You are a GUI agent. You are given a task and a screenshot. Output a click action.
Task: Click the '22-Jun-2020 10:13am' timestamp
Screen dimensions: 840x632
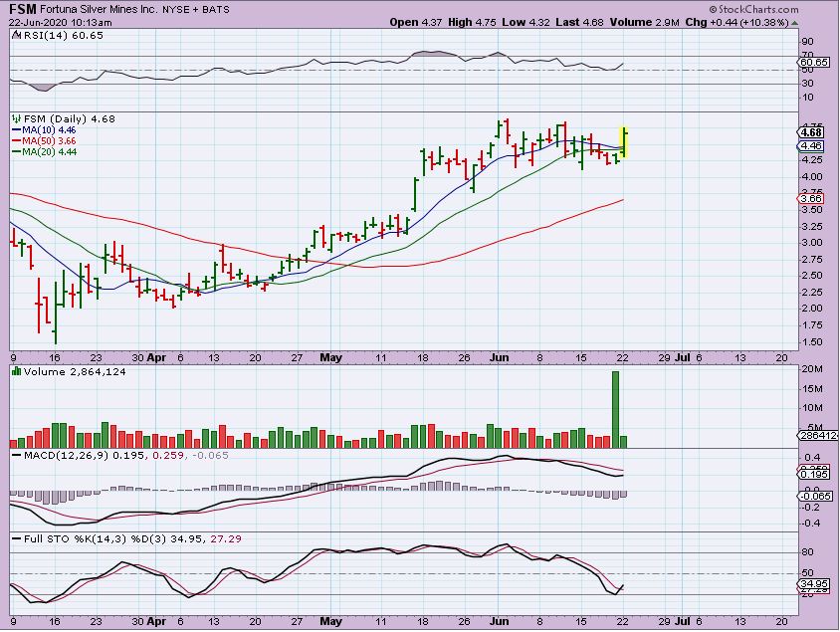60,23
